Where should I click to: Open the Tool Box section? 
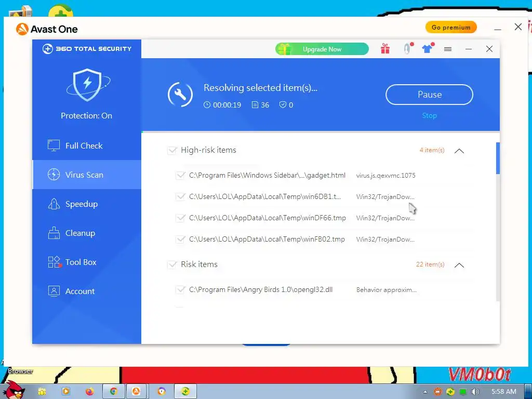coord(87,262)
